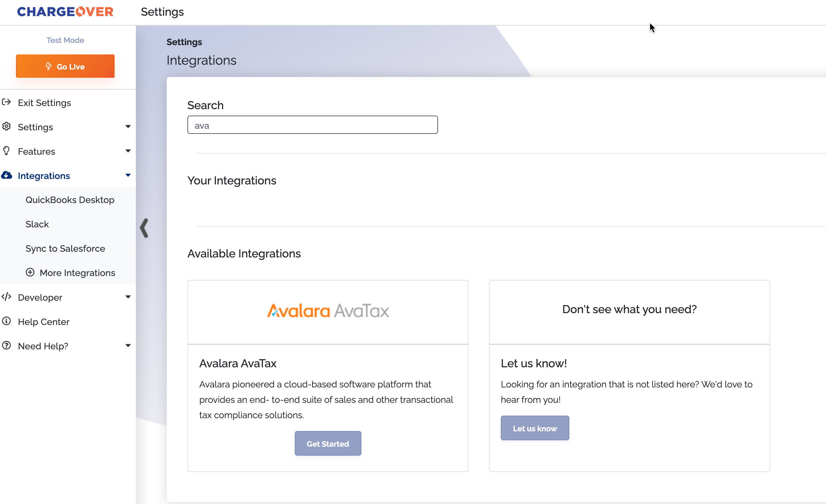Screen dimensions: 826x504
Task: Open Sync to Salesforce menu item
Action: pyautogui.click(x=65, y=248)
